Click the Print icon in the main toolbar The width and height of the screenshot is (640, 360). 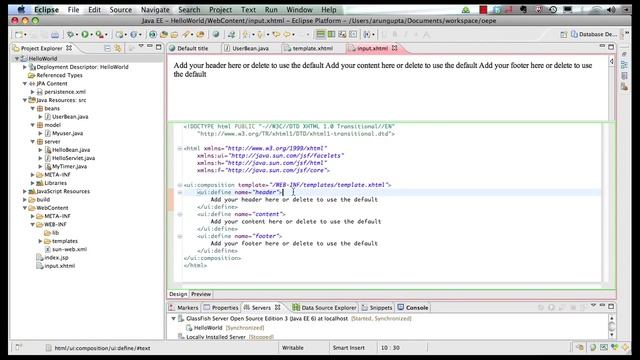coord(55,35)
